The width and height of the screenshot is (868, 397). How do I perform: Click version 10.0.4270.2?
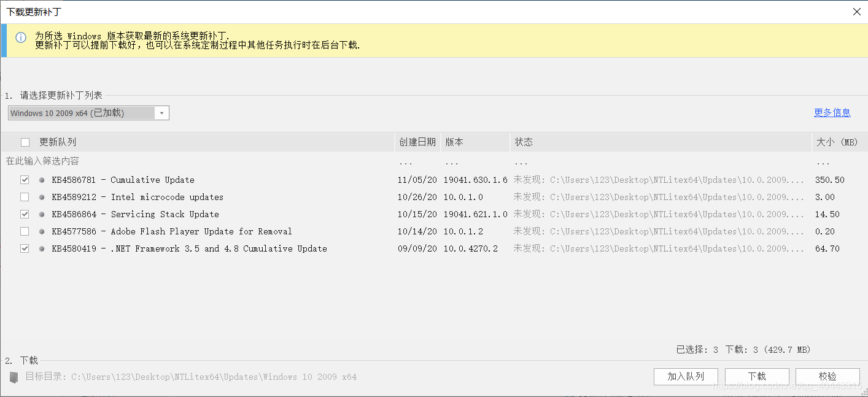471,249
